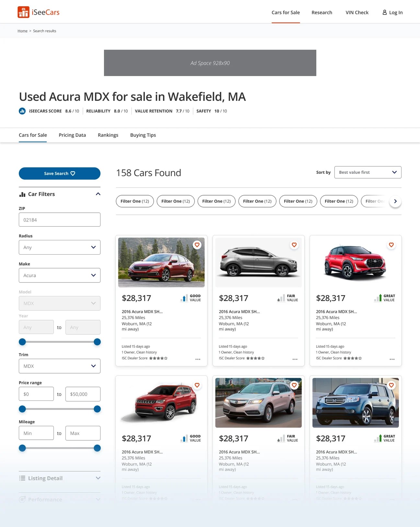This screenshot has height=527, width=420.
Task: Open more options on first Good Value card
Action: click(198, 359)
